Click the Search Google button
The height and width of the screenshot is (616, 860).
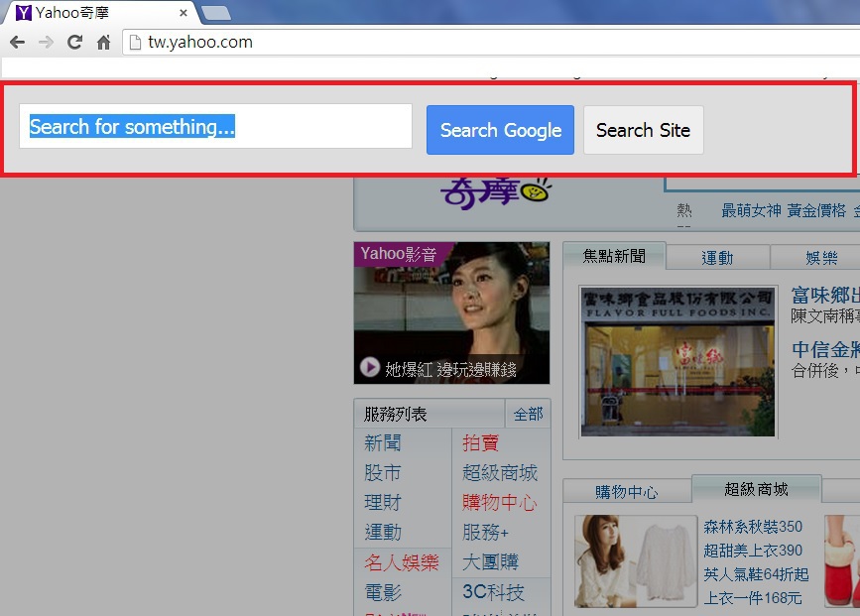pyautogui.click(x=500, y=130)
